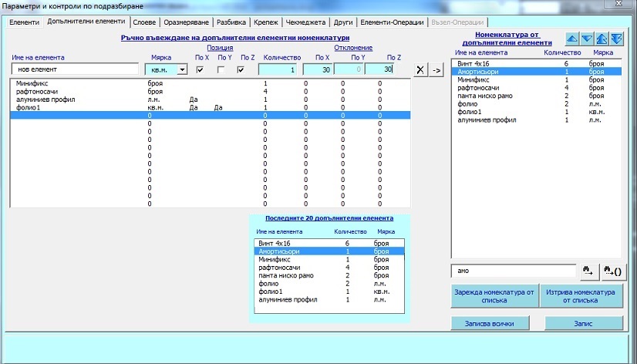Click the Количество input field
The width and height of the screenshot is (637, 364).
(278, 70)
